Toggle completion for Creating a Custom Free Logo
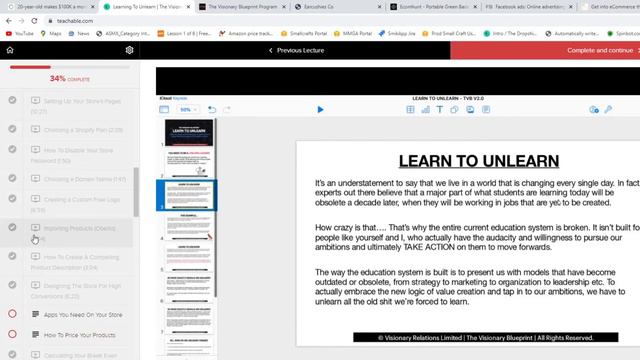 tap(12, 199)
